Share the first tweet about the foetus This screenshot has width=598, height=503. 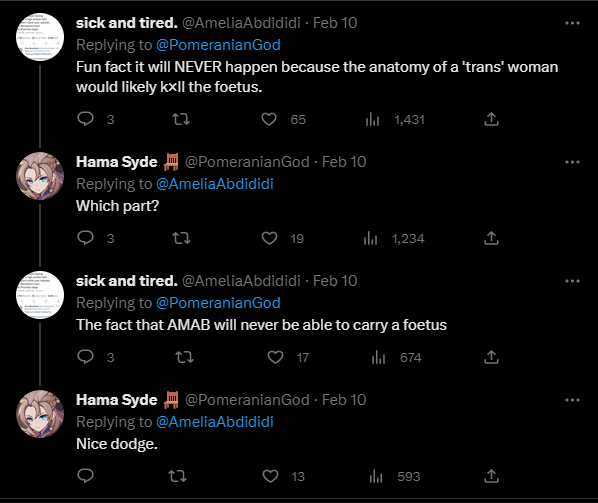click(x=491, y=119)
